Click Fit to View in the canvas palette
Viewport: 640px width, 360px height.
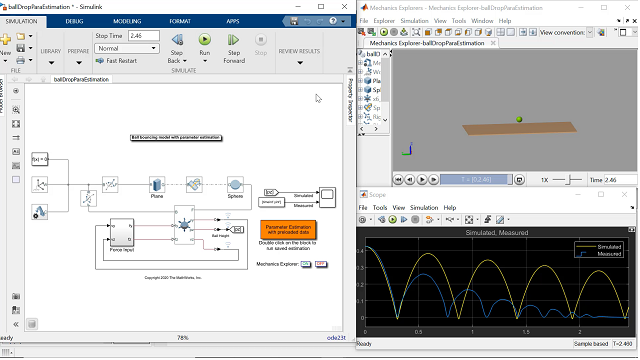pyautogui.click(x=16, y=124)
